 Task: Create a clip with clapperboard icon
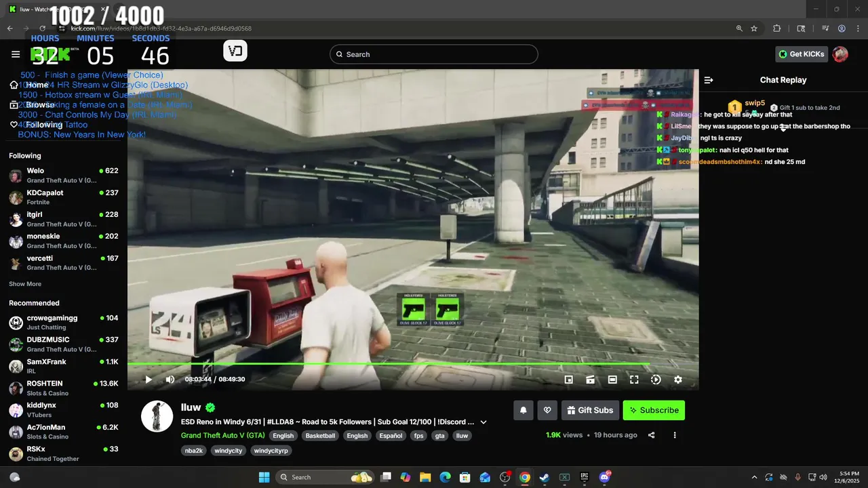click(x=591, y=380)
